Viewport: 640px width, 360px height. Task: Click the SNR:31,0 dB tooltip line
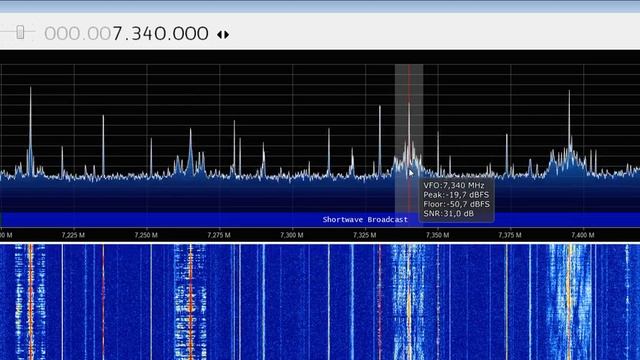click(449, 213)
